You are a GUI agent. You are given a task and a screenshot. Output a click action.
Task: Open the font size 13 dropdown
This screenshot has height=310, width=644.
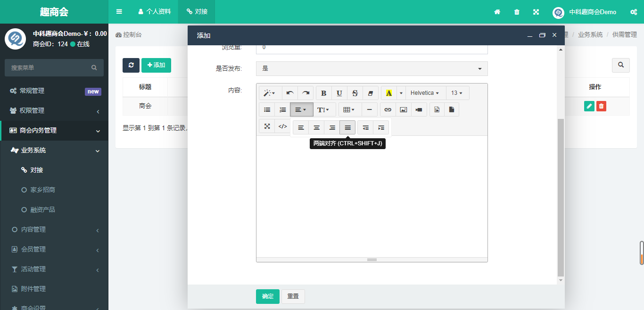coord(456,93)
